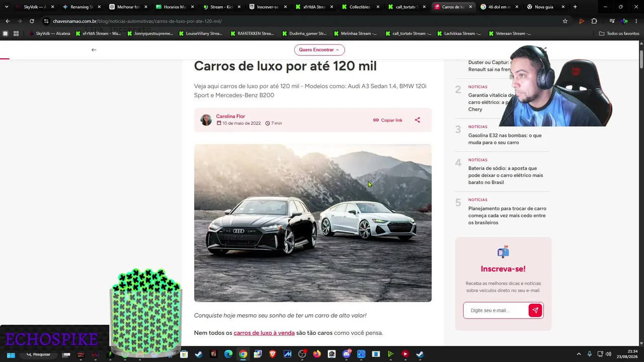Click the share icon beside Copiar link
644x362 pixels.
click(x=417, y=120)
